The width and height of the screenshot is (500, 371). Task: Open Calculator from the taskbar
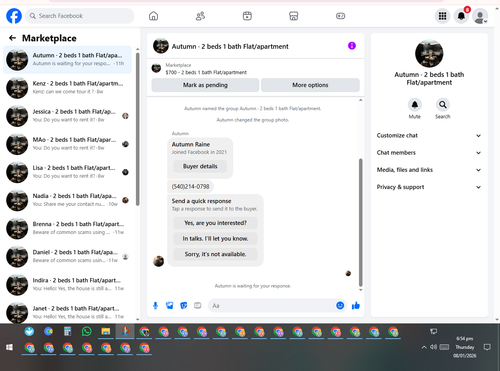tap(67, 331)
